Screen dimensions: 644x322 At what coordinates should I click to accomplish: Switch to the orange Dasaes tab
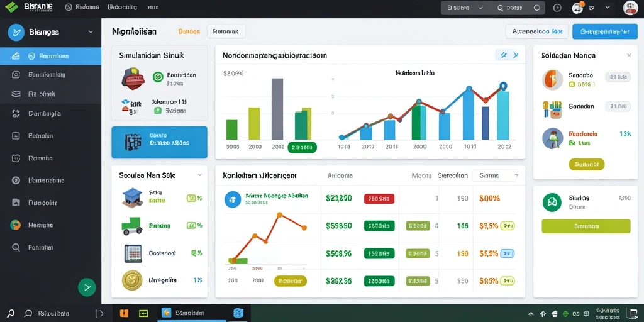(189, 31)
